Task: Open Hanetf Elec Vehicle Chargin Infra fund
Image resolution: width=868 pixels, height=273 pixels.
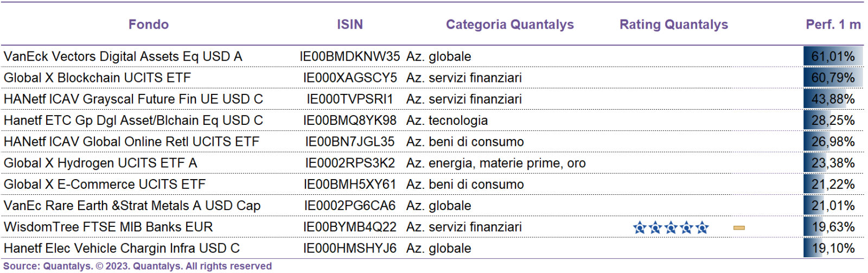Action: click(122, 248)
